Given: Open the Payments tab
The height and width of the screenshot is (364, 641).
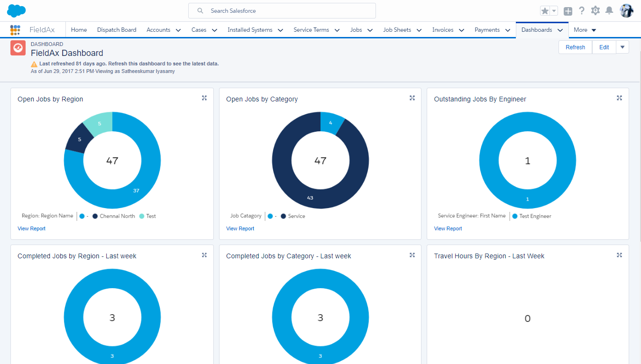Looking at the screenshot, I should [x=487, y=30].
